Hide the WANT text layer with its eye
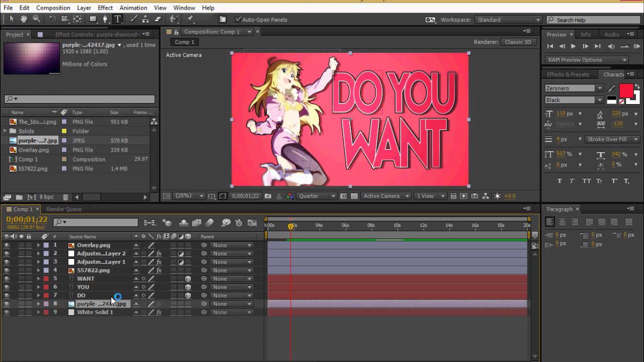This screenshot has width=644, height=362. [x=7, y=279]
